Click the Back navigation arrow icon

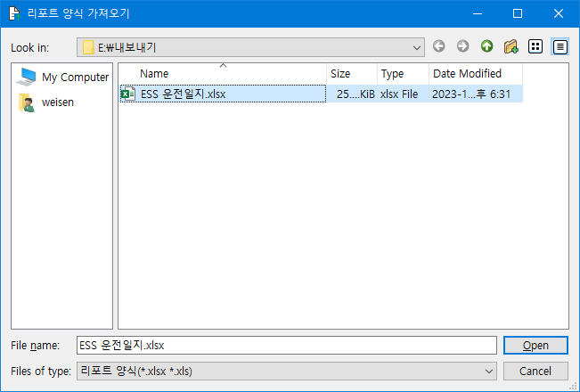point(439,46)
